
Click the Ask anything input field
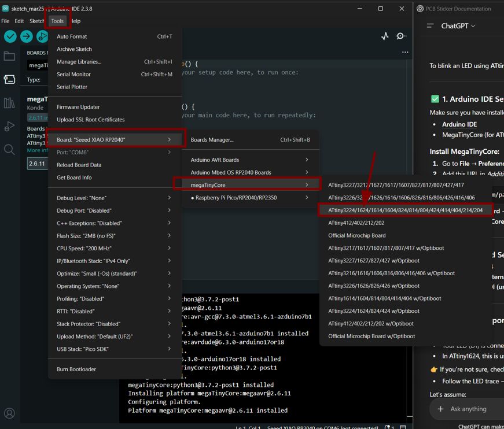[469, 409]
